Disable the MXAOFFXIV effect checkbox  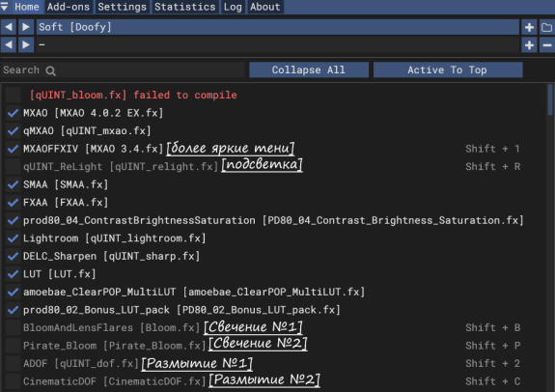click(14, 149)
